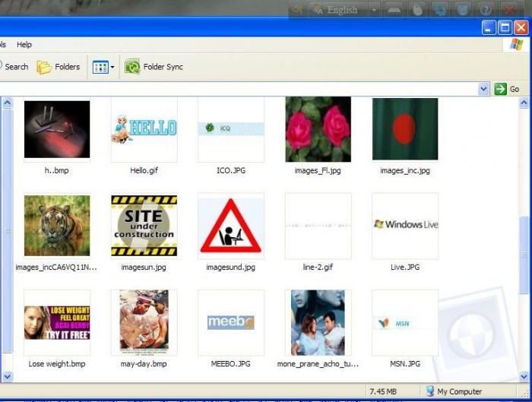
Task: Click the Live.JPG file name
Action: pos(405,267)
